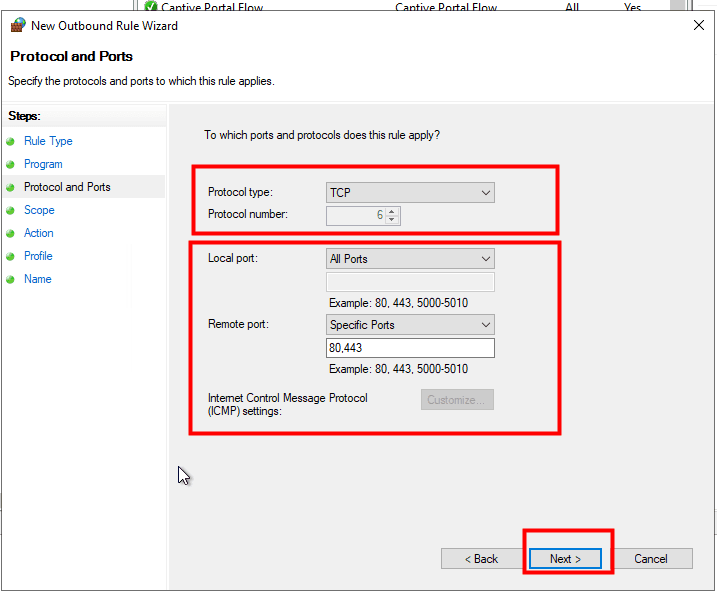The width and height of the screenshot is (717, 601).
Task: Click the green bullet beside Rule Type
Action: click(11, 141)
